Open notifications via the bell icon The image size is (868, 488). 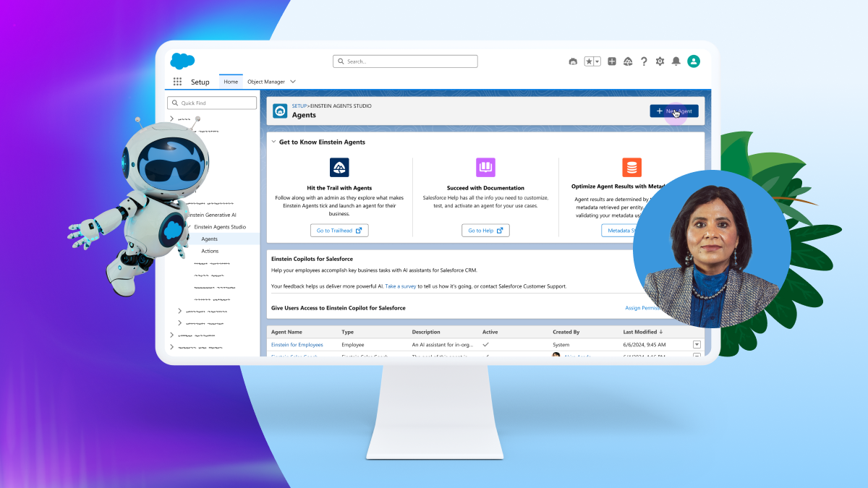[x=676, y=61]
